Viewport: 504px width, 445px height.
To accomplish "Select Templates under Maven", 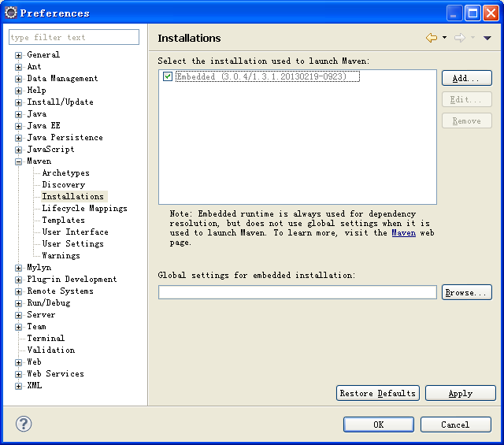I will click(x=63, y=221).
